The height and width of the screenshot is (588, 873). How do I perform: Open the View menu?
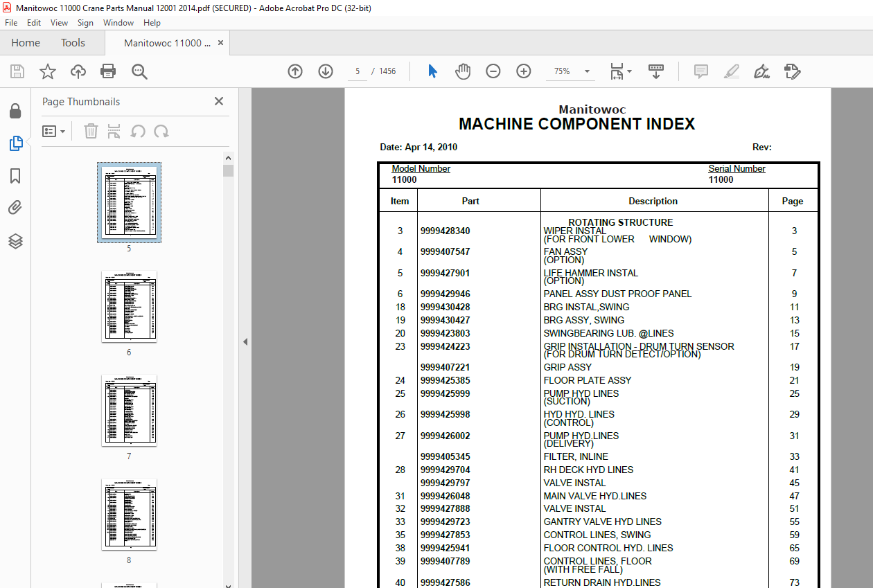point(60,23)
